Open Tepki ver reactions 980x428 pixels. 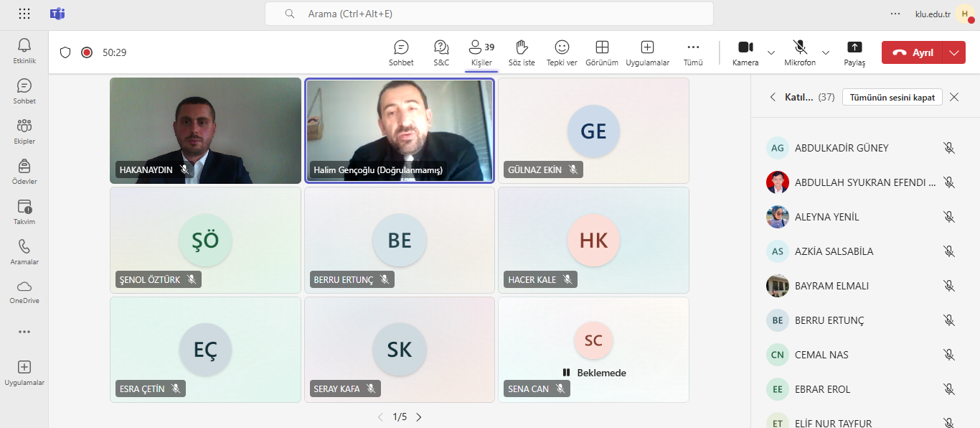(562, 53)
